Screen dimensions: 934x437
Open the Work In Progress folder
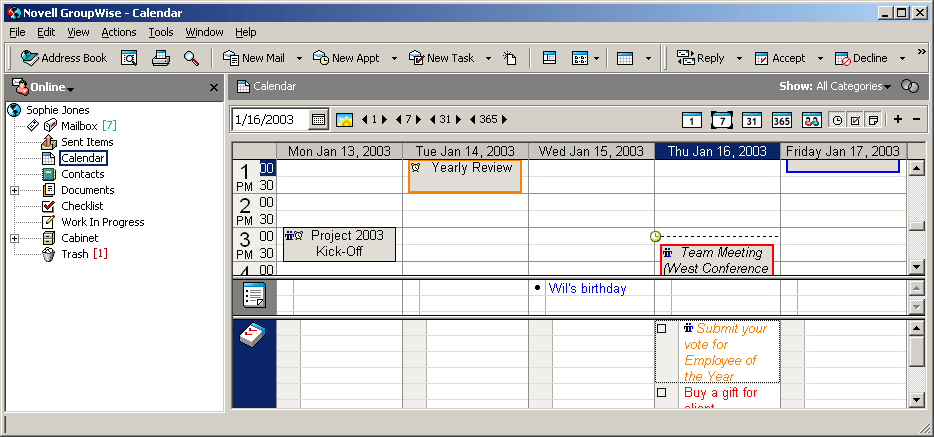pyautogui.click(x=102, y=222)
